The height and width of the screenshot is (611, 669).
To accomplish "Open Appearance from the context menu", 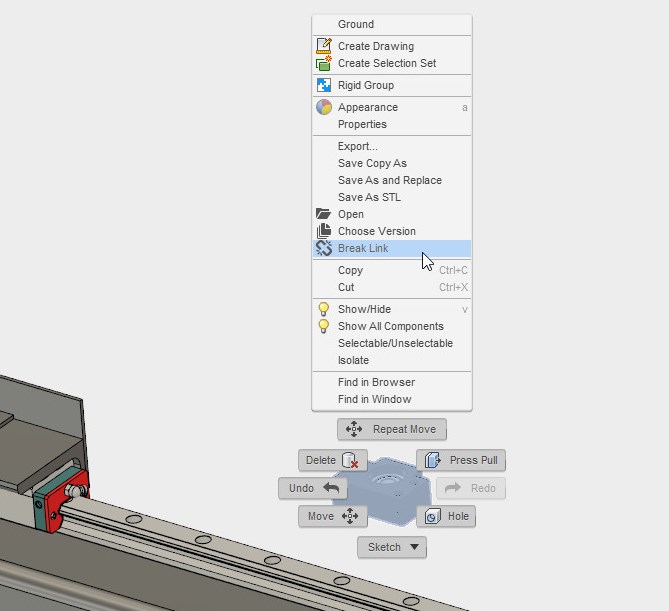I will click(392, 107).
